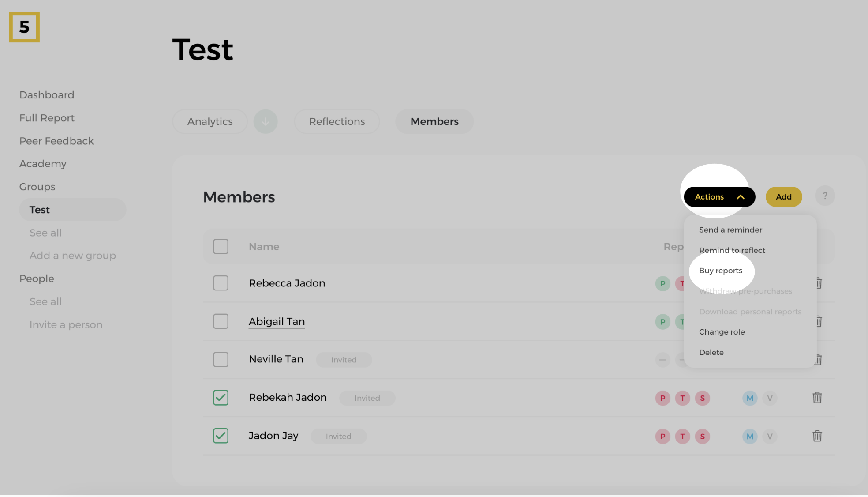Open the People section in sidebar

pyautogui.click(x=37, y=279)
